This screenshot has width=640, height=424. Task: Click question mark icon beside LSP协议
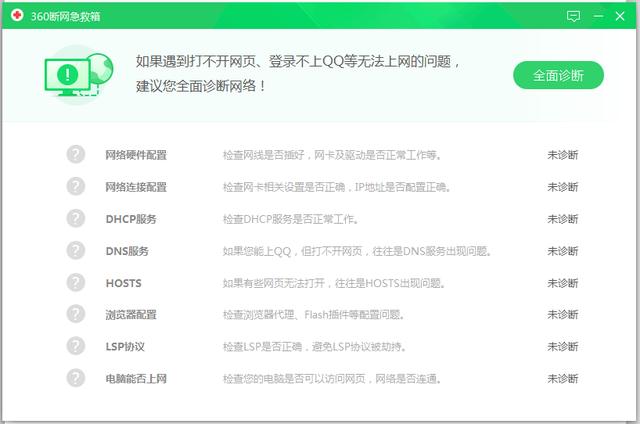click(x=76, y=346)
